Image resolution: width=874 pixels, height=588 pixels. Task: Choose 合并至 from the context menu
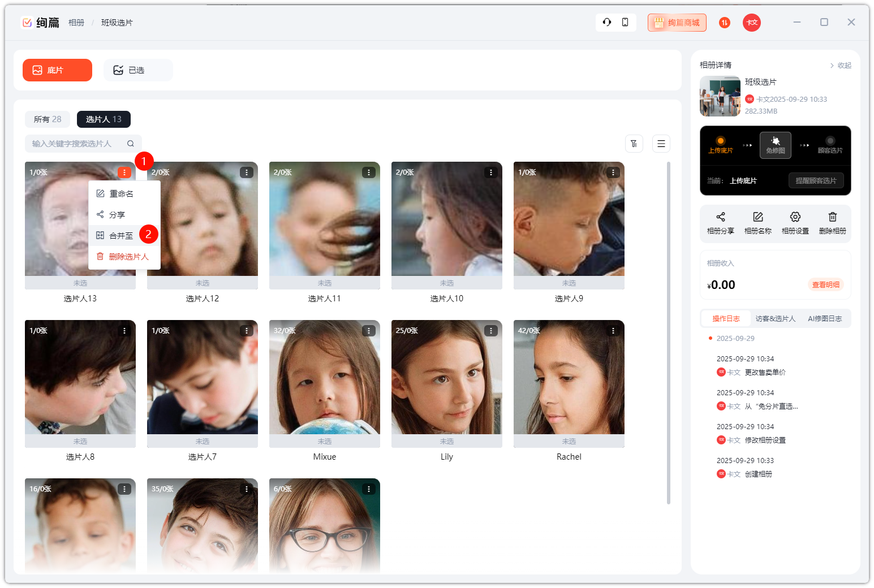click(x=121, y=236)
